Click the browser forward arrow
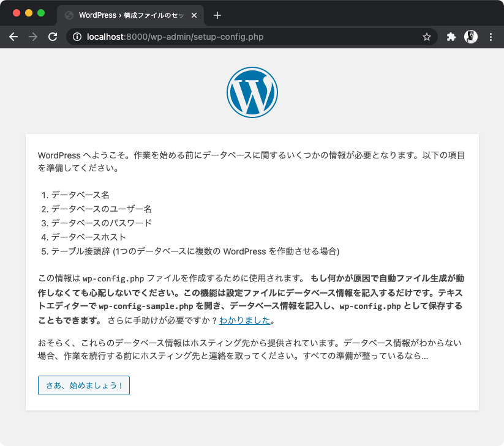 tap(33, 37)
